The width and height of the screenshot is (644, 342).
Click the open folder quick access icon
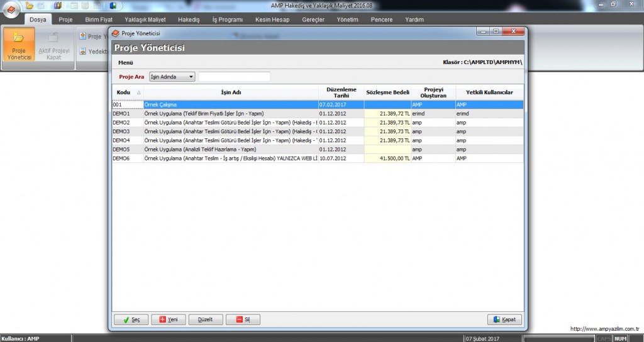[30, 6]
